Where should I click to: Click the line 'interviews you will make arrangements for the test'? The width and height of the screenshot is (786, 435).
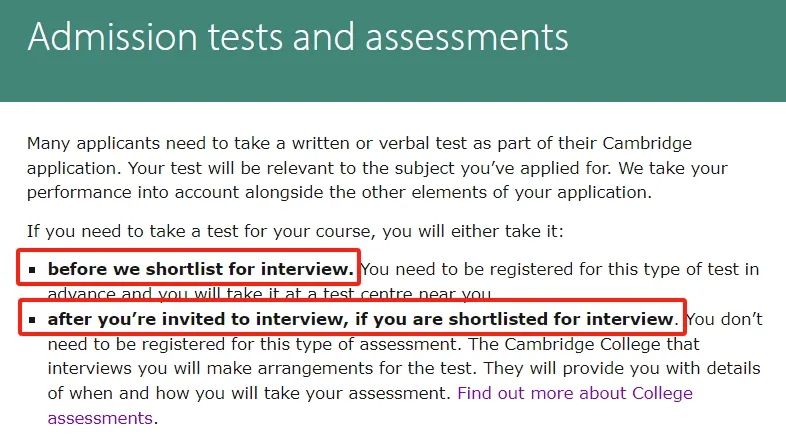coord(261,368)
